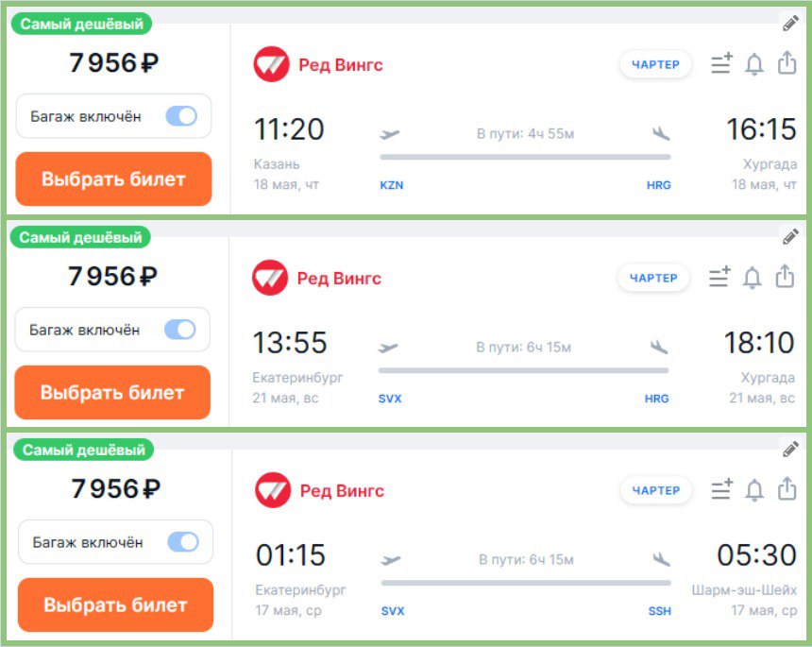Select ticket for Sharm el-Sheikh flight
This screenshot has height=647, width=812.
click(115, 604)
